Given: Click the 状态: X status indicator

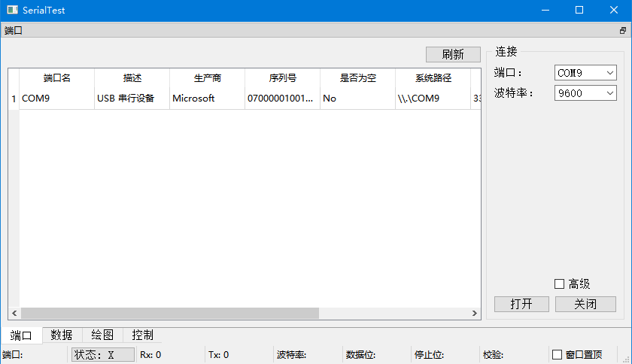Looking at the screenshot, I should pos(103,355).
